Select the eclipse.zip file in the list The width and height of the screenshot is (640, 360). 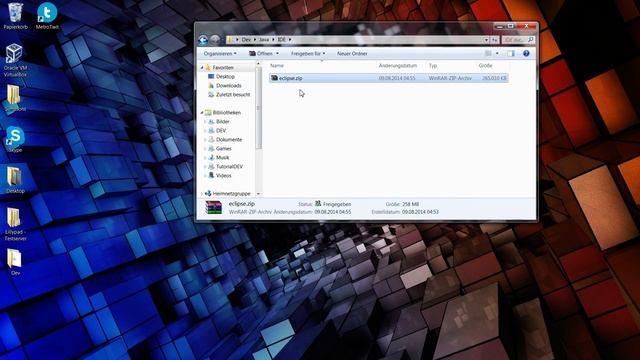point(389,78)
